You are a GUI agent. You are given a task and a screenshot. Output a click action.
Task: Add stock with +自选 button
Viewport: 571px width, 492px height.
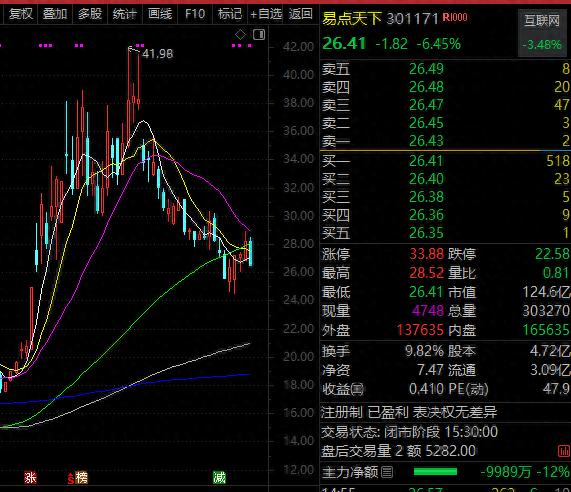tap(266, 14)
